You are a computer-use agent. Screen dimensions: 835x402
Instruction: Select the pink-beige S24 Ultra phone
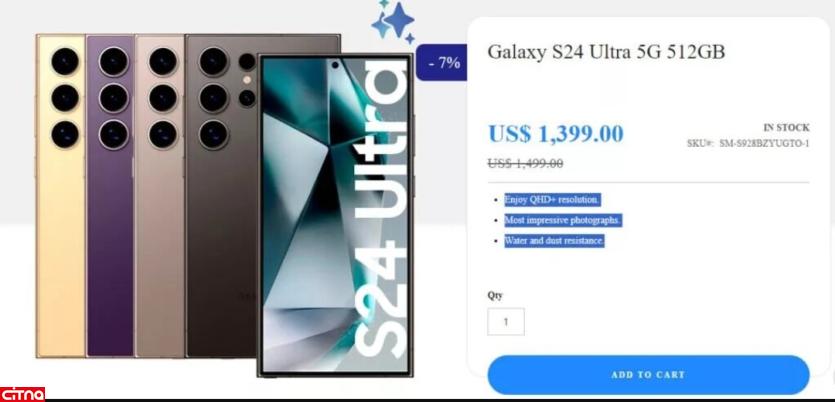pyautogui.click(x=160, y=196)
